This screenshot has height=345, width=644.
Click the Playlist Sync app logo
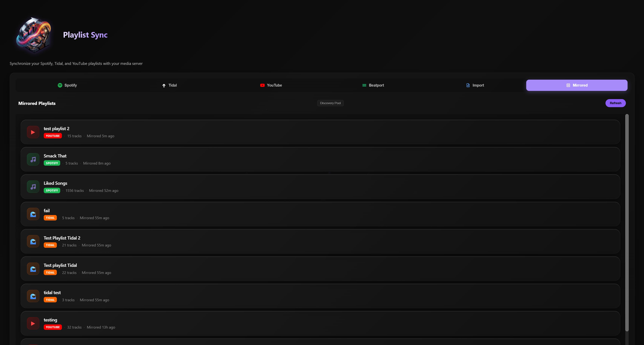click(33, 35)
